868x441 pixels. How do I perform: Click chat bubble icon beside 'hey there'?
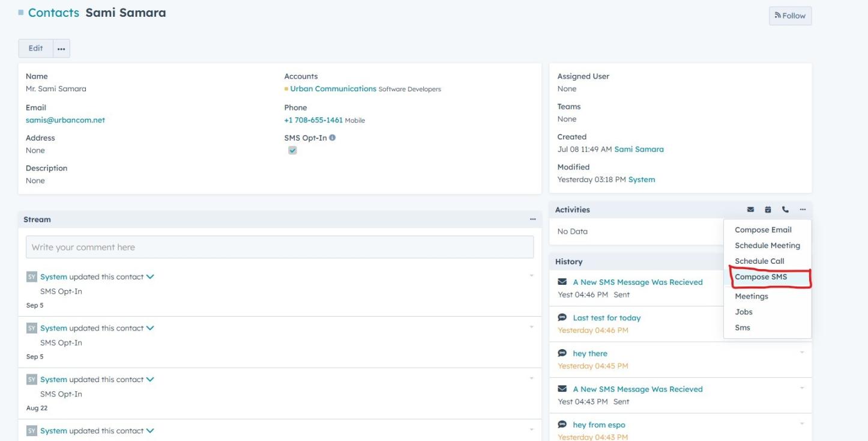562,353
